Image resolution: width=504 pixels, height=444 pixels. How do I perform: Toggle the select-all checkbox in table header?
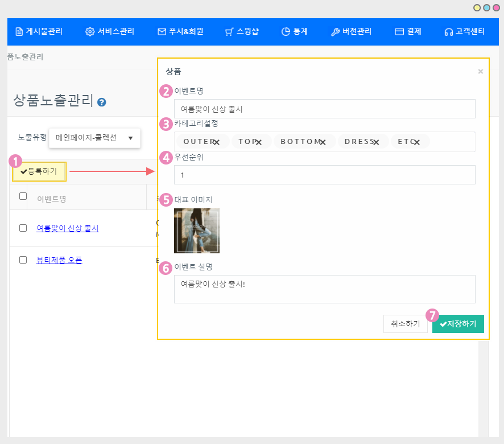click(x=23, y=196)
